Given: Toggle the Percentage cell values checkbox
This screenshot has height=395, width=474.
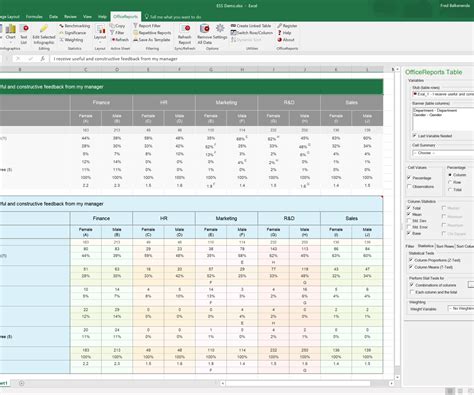Looking at the screenshot, I should coord(409,178).
